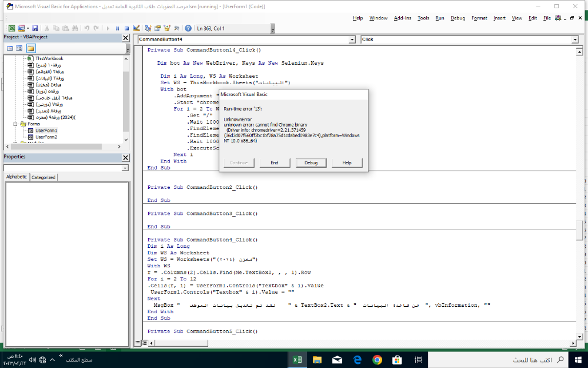Click the Run Sub play icon
The width and height of the screenshot is (588, 368).
pyautogui.click(x=108, y=28)
